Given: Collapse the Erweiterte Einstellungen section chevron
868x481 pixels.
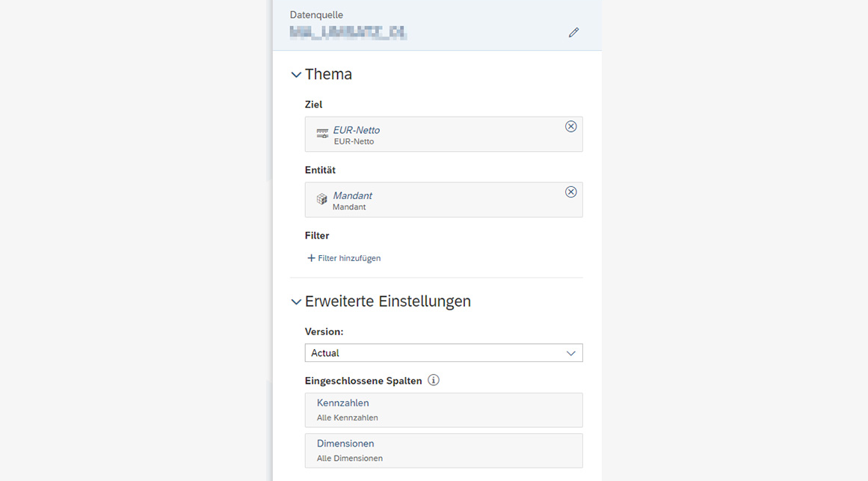Looking at the screenshot, I should [x=296, y=302].
